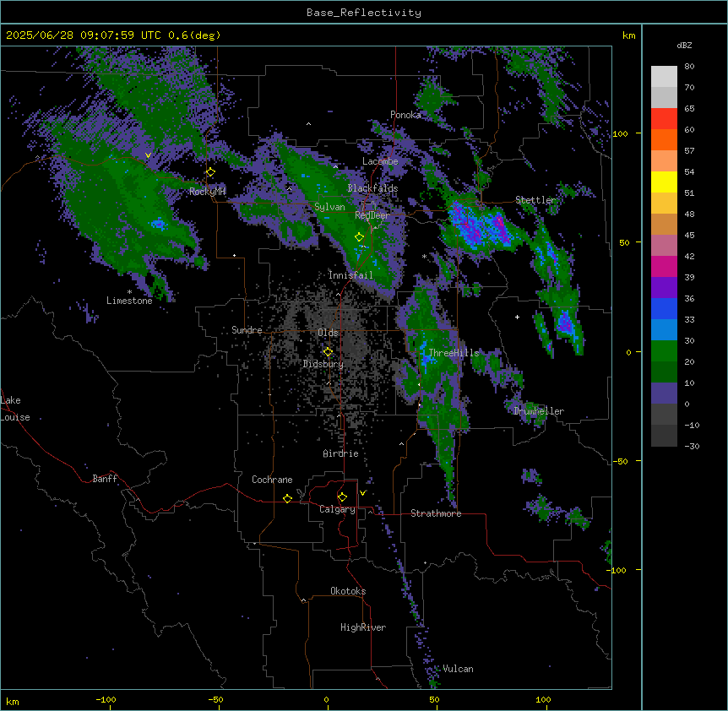
Task: Click the -100 tick on bottom axis
Action: pyautogui.click(x=106, y=699)
